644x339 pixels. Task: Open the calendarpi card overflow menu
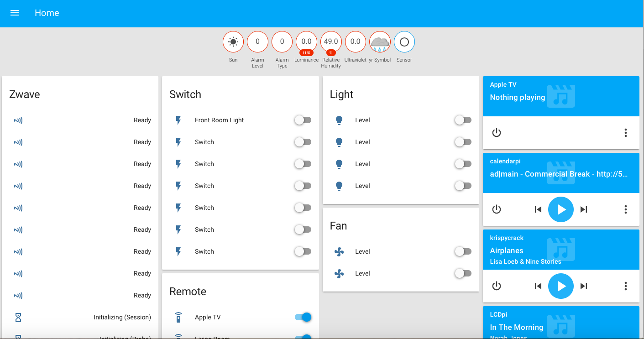(625, 209)
